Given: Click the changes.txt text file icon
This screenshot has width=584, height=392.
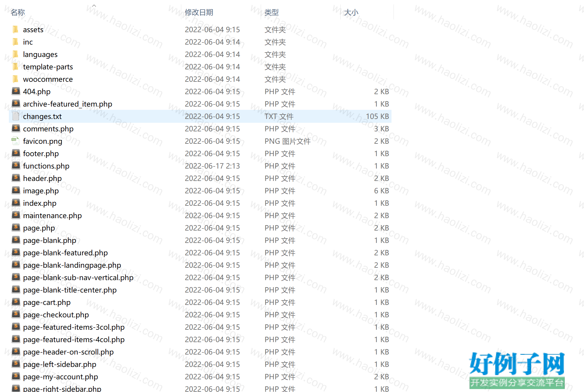Looking at the screenshot, I should [x=16, y=116].
